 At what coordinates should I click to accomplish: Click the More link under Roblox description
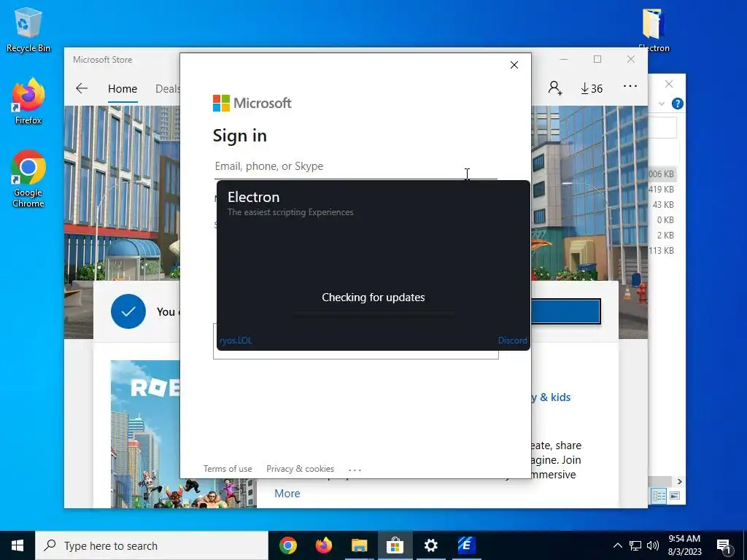[287, 494]
